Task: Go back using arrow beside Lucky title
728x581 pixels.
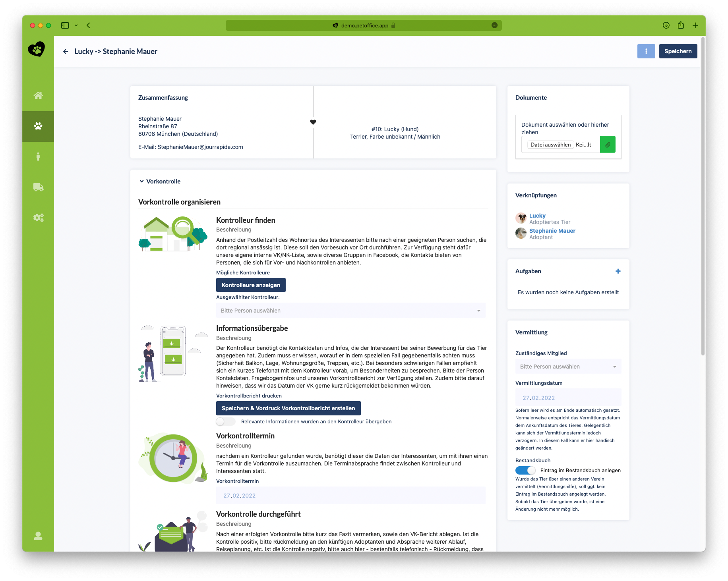Action: pyautogui.click(x=66, y=52)
